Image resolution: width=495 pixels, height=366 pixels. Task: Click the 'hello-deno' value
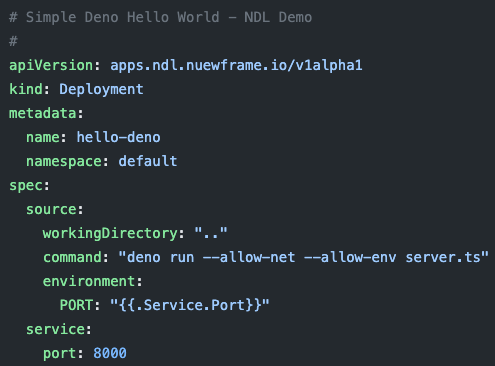[119, 137]
